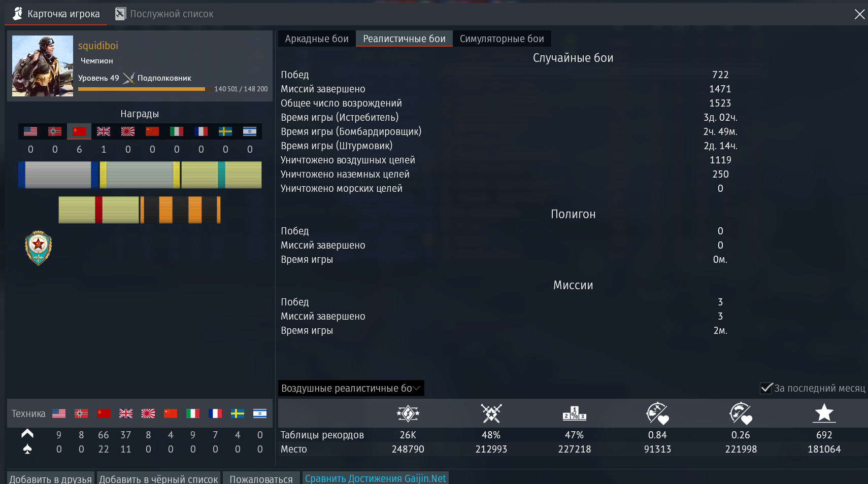Click USSR flag in Техника row
868x484 pixels.
(x=104, y=413)
